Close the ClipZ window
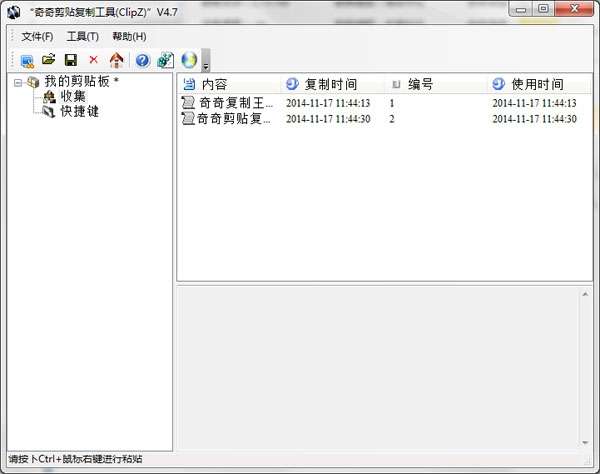 pos(574,9)
